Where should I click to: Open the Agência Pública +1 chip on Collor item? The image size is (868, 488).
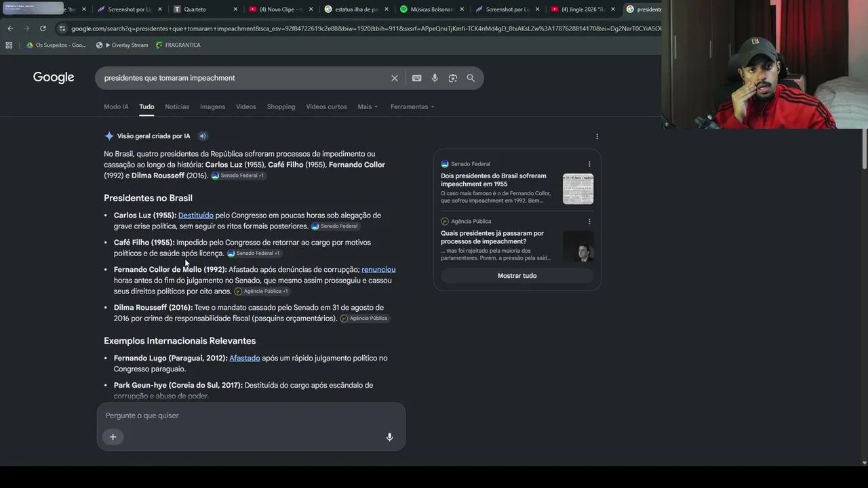(x=262, y=291)
